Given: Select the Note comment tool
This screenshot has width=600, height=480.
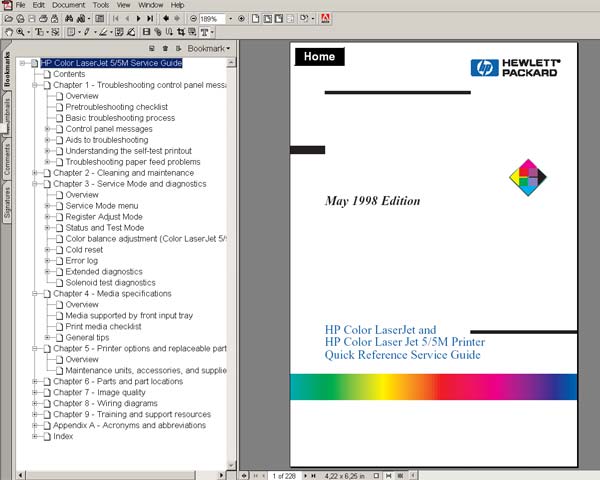Looking at the screenshot, I should point(71,33).
